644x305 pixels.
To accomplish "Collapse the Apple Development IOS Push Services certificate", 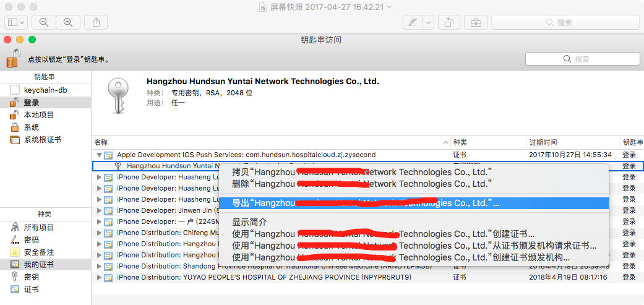I will point(98,155).
